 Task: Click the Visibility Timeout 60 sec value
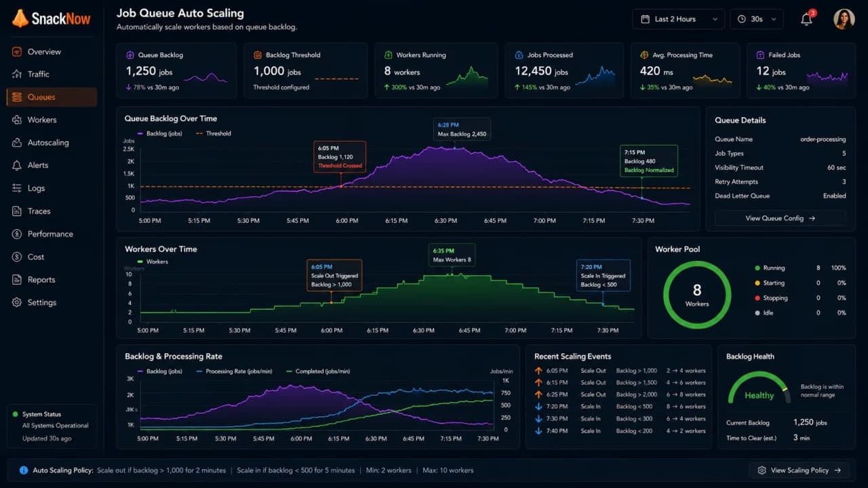pos(837,167)
